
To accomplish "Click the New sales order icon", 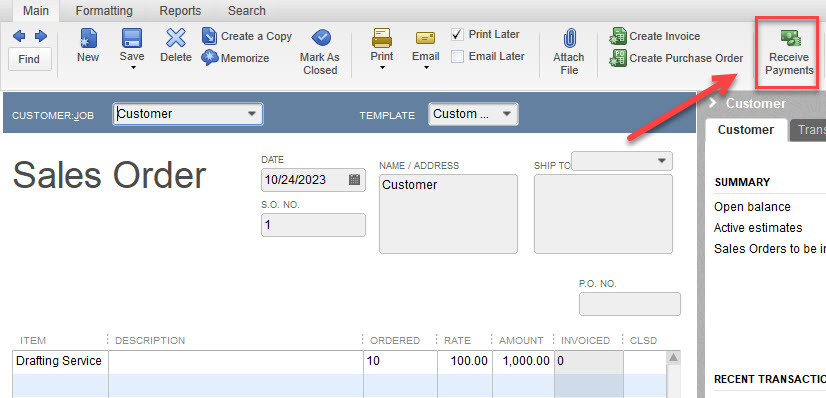I will click(88, 38).
